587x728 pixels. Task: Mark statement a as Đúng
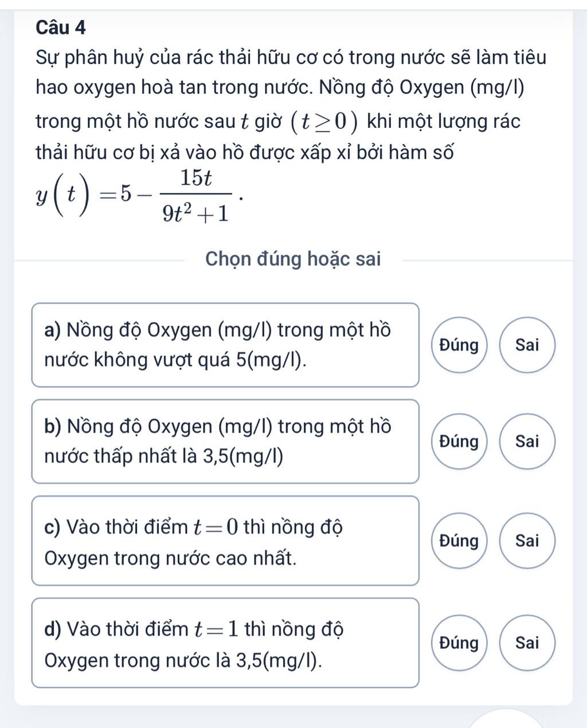[x=458, y=345]
